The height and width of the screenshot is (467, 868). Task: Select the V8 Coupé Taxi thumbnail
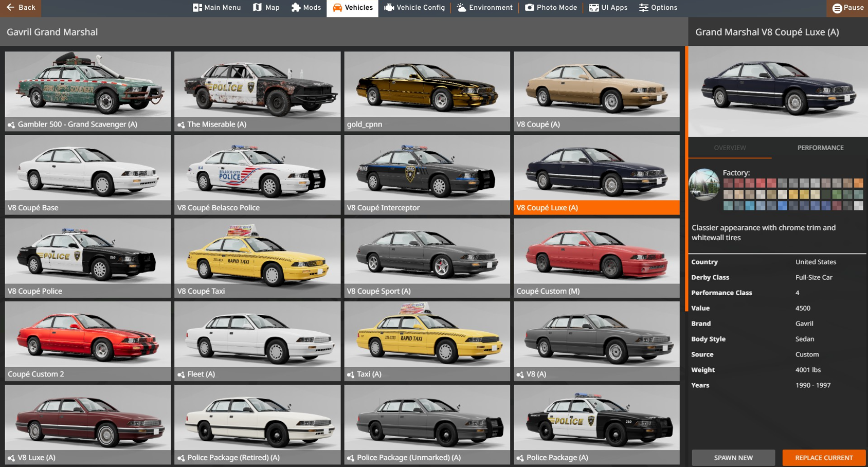(257, 258)
